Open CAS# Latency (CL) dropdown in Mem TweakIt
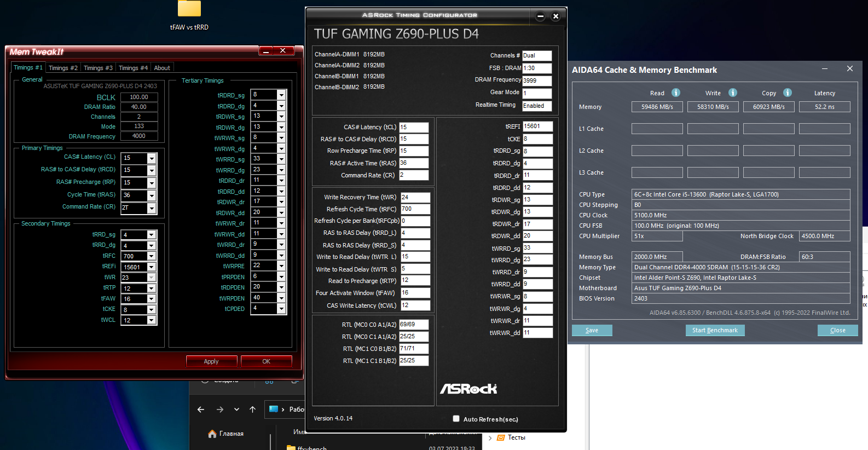 point(152,158)
